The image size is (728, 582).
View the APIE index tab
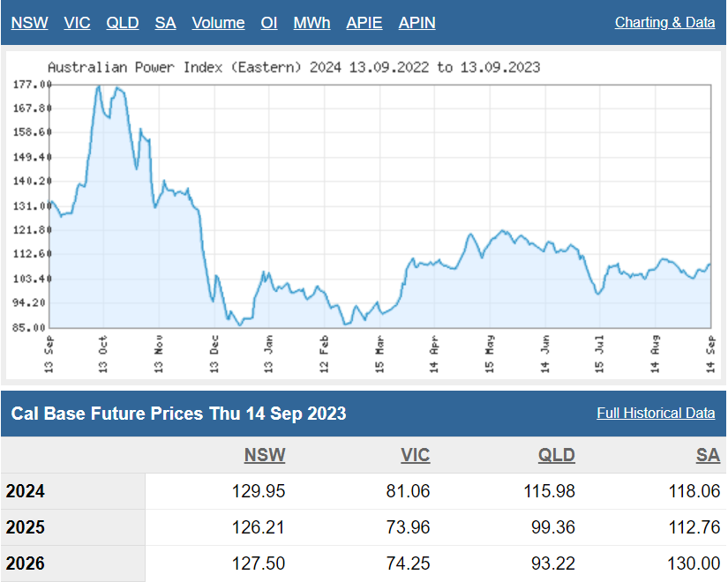(x=364, y=23)
